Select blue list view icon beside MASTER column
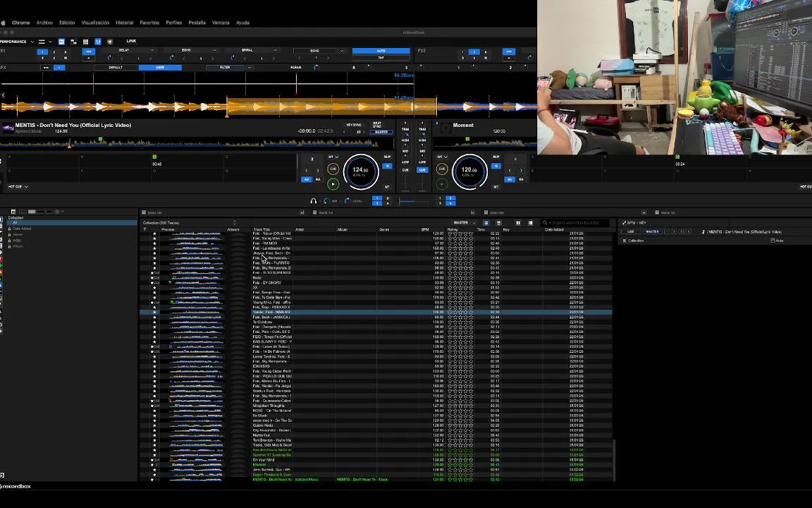 coord(486,222)
